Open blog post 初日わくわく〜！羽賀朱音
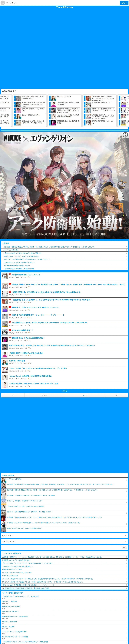Viewport: 129px width, 644px height. (64, 608)
